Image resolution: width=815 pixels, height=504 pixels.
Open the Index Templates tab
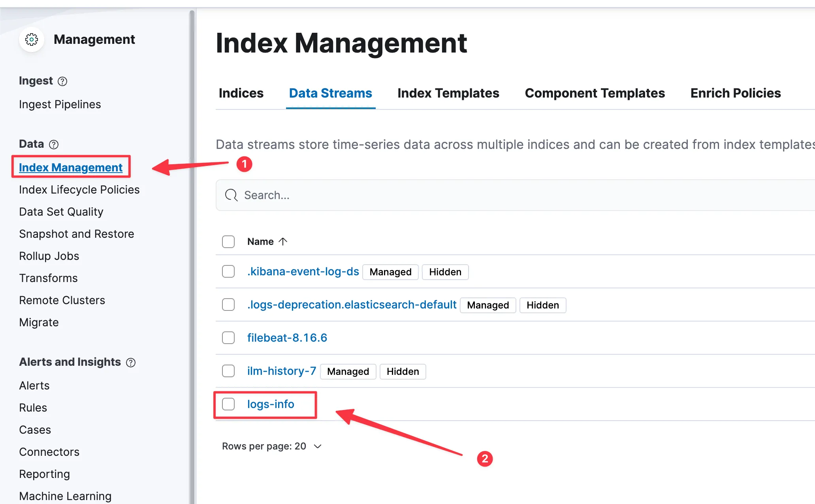coord(448,93)
